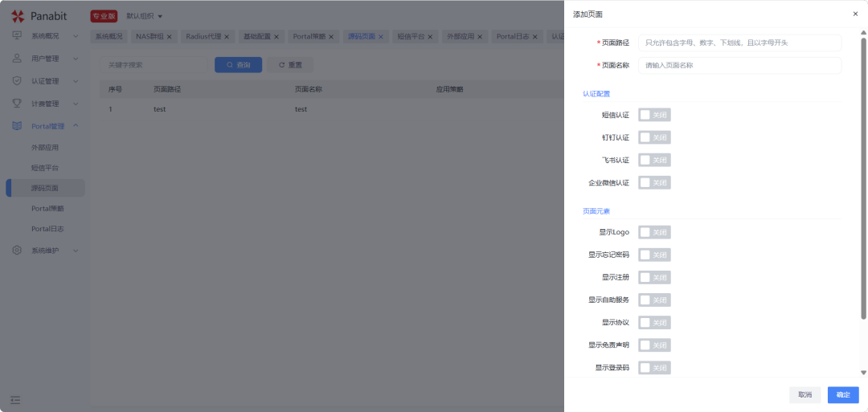Expand 认证管理 menu chevron
This screenshot has width=868, height=412.
click(76, 81)
